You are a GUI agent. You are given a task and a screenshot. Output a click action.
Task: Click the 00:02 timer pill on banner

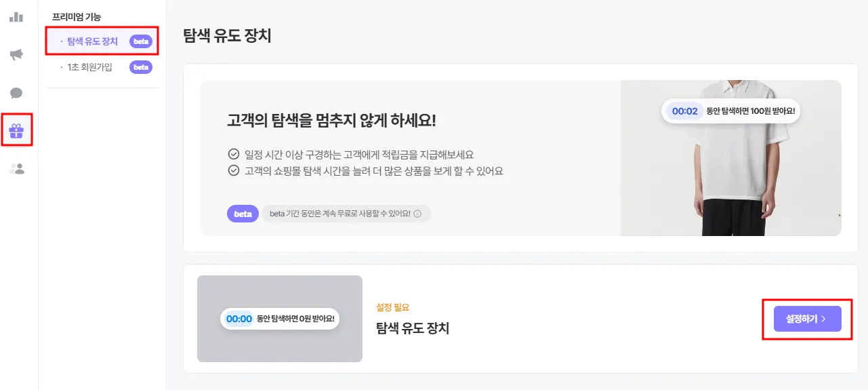click(x=684, y=111)
